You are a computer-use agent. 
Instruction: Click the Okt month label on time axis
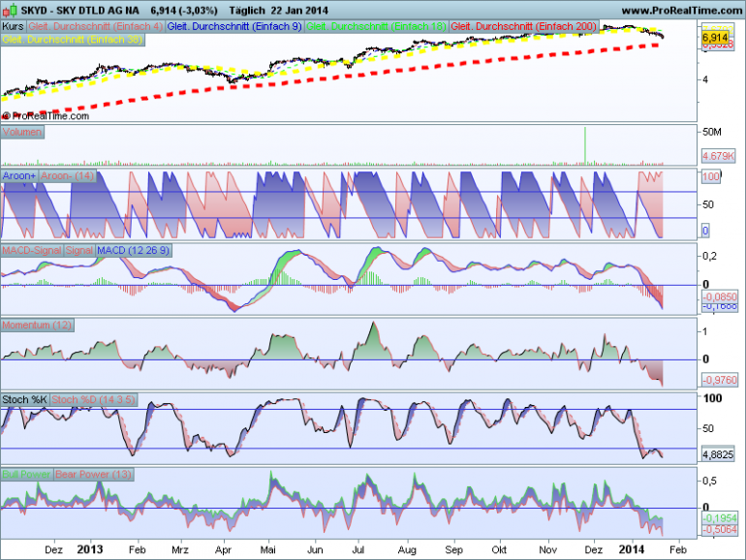[499, 550]
